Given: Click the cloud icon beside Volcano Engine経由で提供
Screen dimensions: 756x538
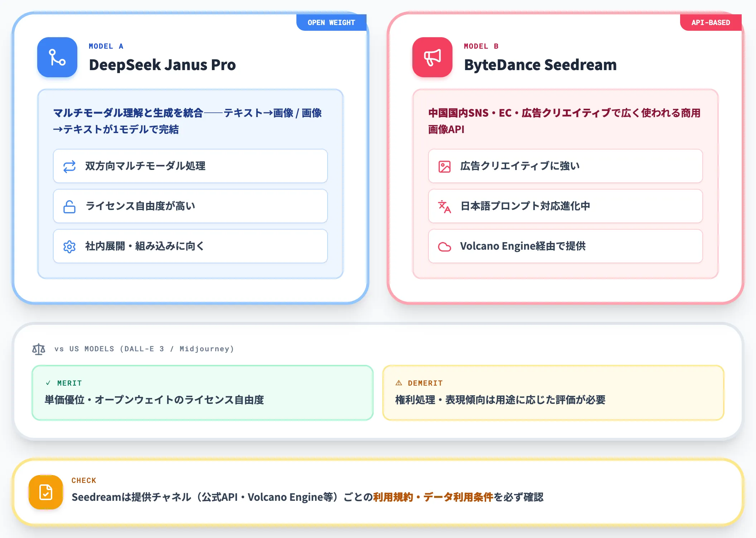Looking at the screenshot, I should [x=445, y=246].
